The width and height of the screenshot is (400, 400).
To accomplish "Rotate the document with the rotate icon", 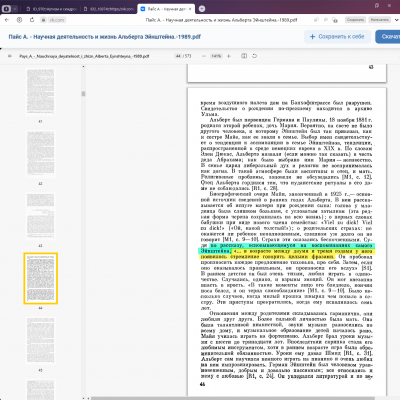I will point(254,56).
